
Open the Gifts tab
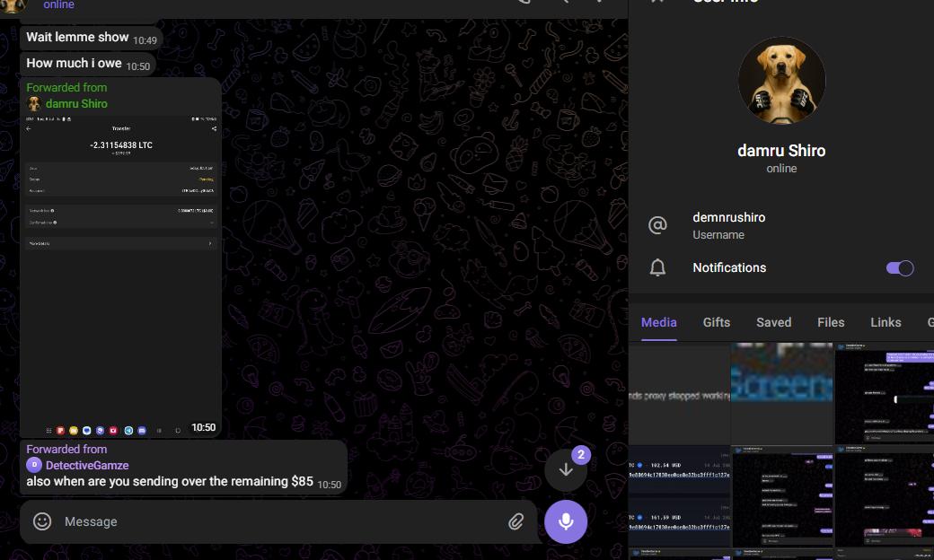click(716, 322)
